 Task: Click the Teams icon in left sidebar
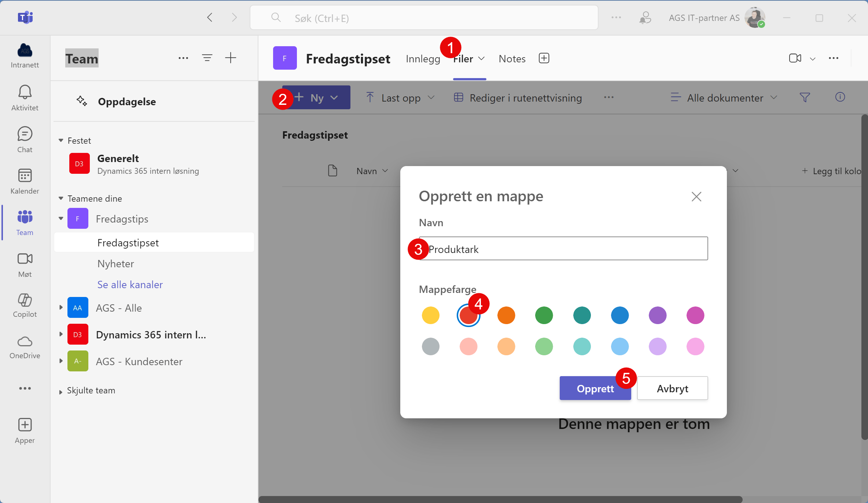[x=25, y=217]
